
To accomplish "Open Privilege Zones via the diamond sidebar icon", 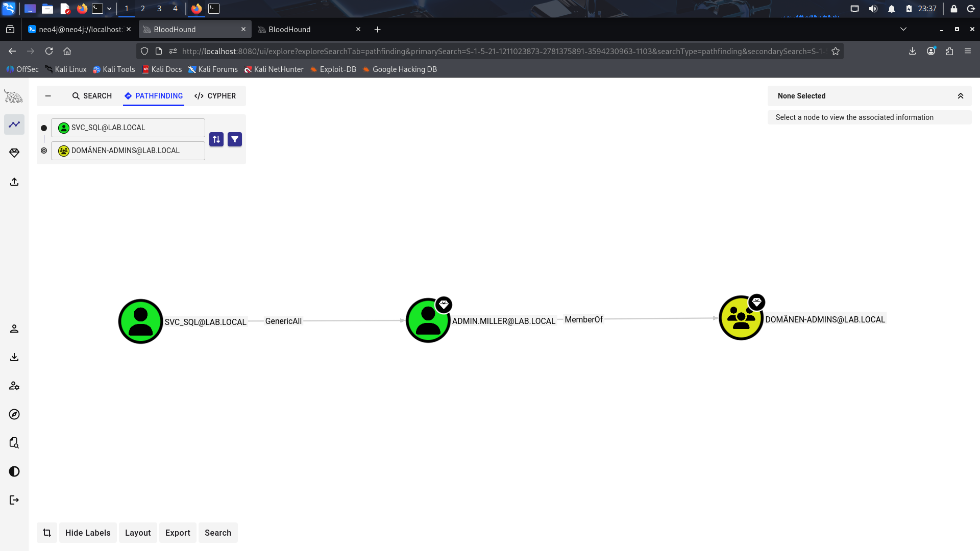I will tap(14, 153).
